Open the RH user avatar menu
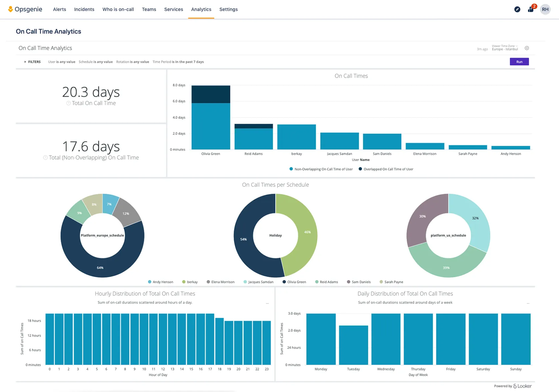559x392 pixels. click(x=545, y=9)
